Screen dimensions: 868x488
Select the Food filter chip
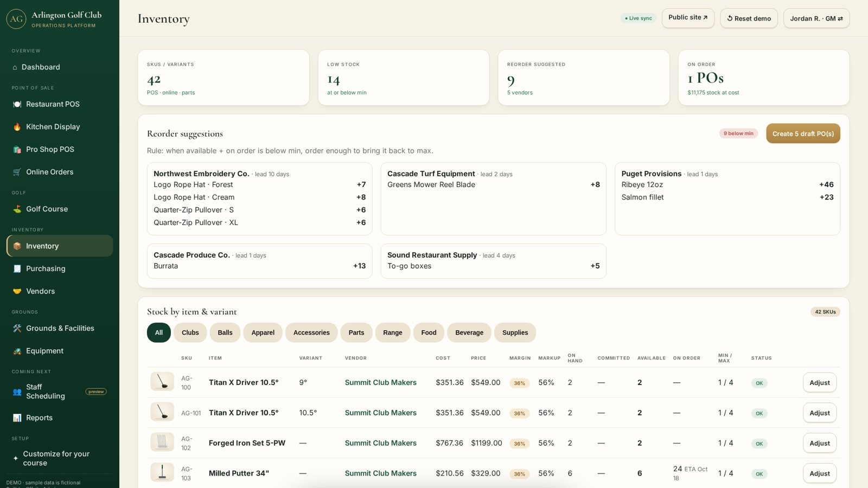tap(429, 333)
